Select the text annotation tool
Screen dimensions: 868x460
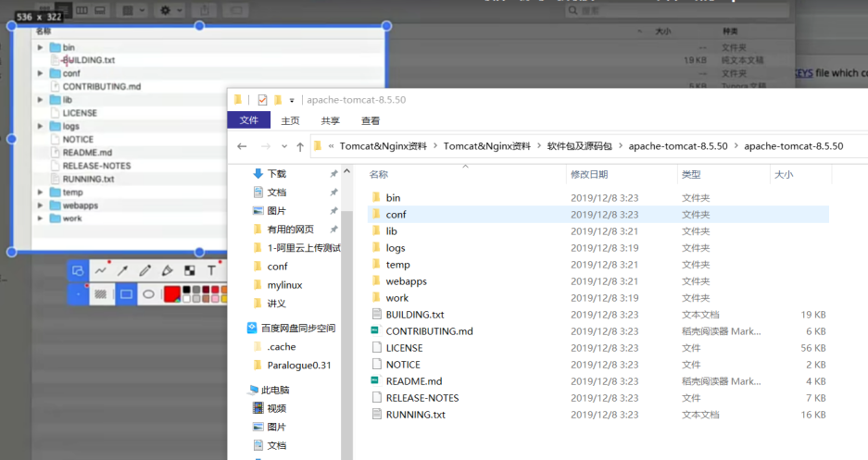pos(211,270)
